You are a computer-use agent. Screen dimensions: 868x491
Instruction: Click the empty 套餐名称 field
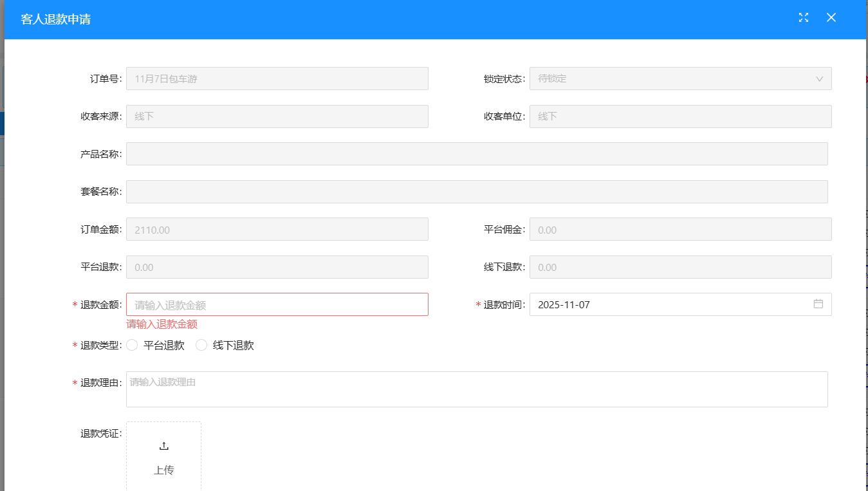tap(476, 192)
